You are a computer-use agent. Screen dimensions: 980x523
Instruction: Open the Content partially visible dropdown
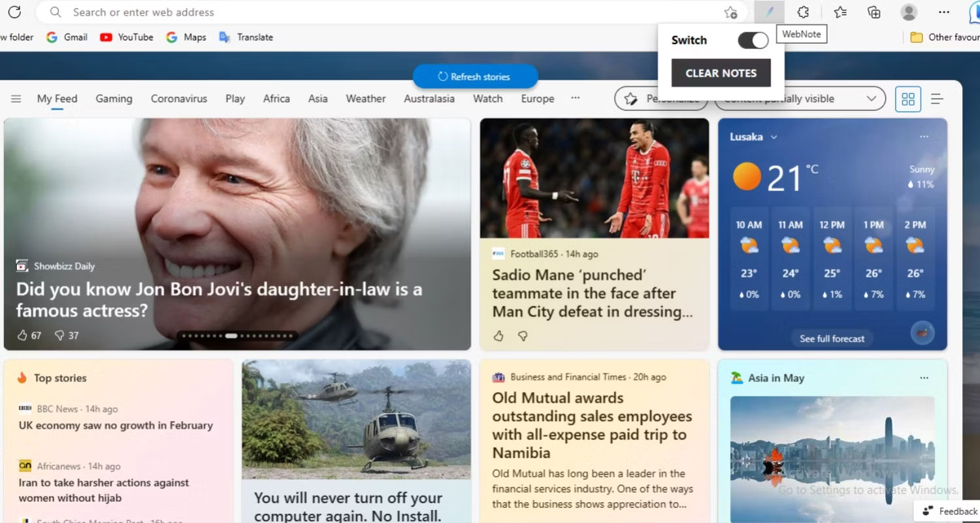pyautogui.click(x=800, y=99)
